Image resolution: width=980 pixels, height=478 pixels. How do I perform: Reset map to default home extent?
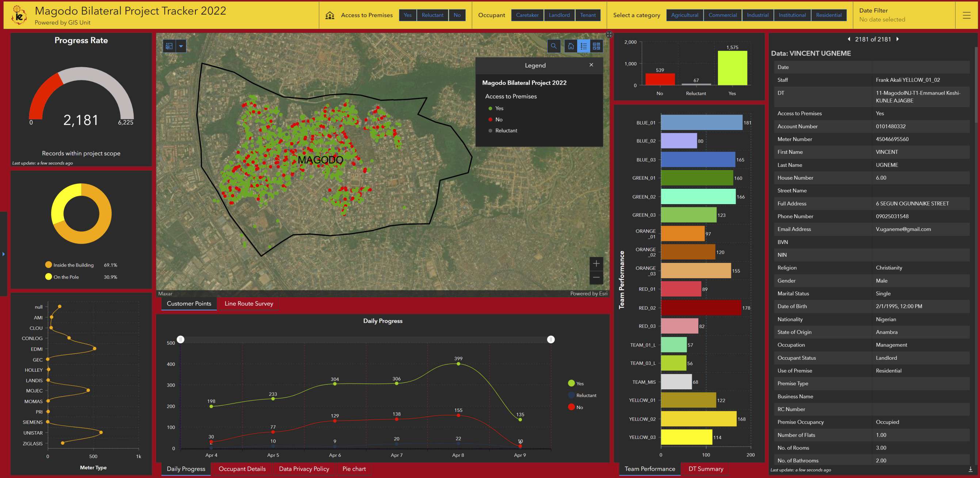[x=571, y=46]
